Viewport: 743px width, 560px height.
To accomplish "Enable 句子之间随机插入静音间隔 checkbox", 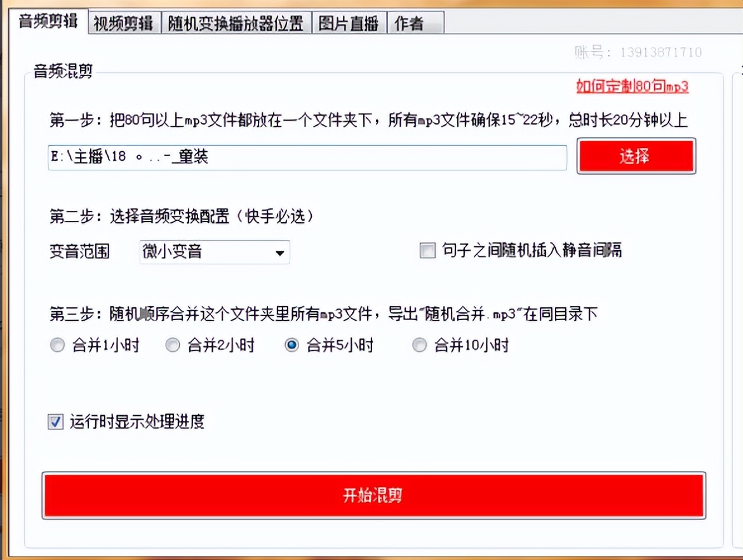I will tap(427, 251).
